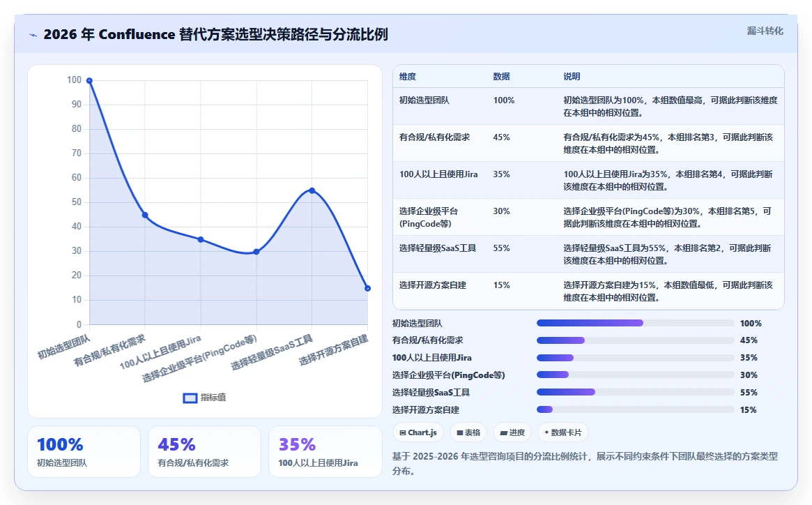Viewport: 812px width, 505px height.
Task: Click the 初始选型团队 label beside its progress bar
Action: [418, 324]
